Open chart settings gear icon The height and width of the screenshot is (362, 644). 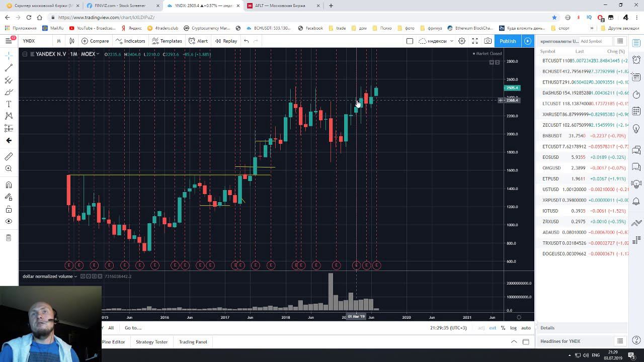click(x=461, y=41)
